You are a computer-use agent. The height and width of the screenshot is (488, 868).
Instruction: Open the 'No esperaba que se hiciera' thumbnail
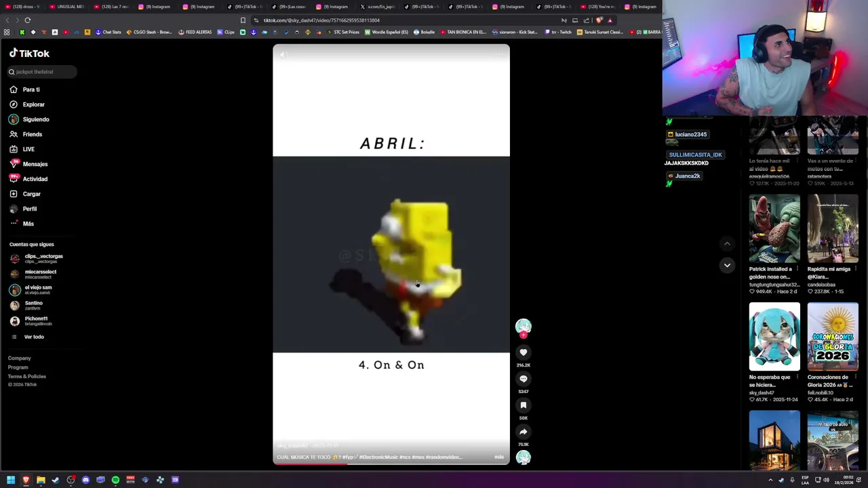(774, 337)
